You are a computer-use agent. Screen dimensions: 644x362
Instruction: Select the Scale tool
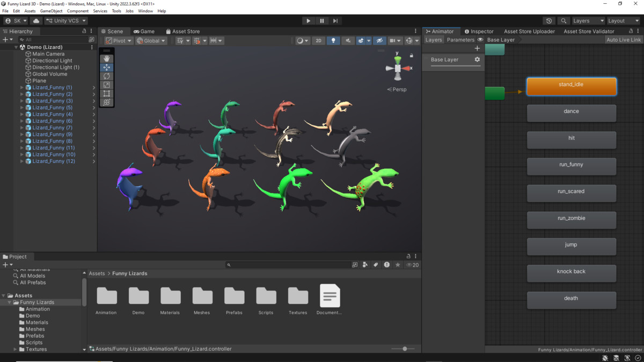click(x=107, y=85)
